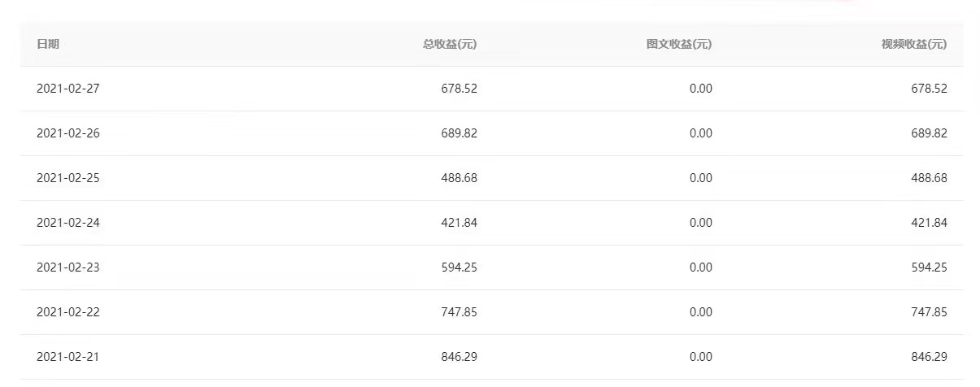Click total income 678.52 for 2021-02-27
The width and height of the screenshot is (980, 387).
(x=460, y=89)
